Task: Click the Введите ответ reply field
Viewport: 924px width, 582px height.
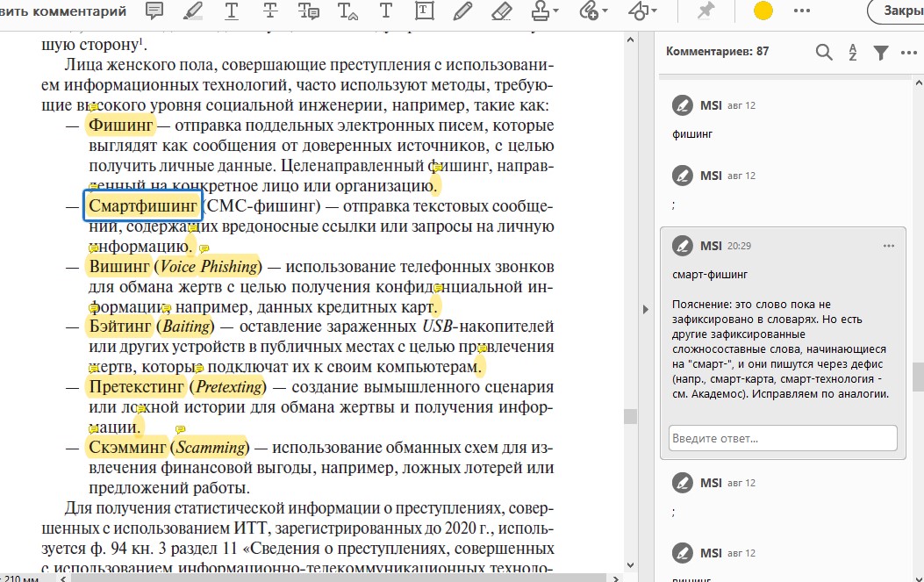Action: click(783, 438)
